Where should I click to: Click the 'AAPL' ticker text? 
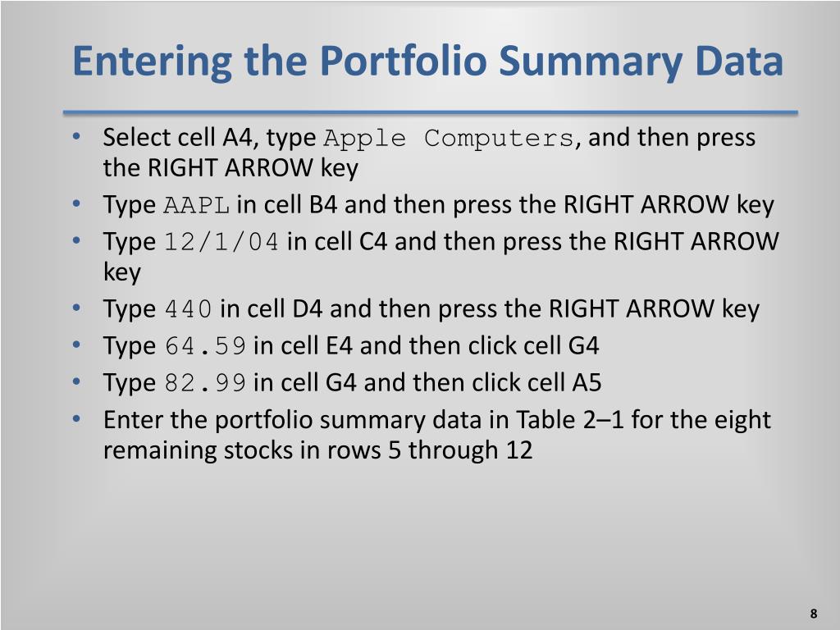pos(196,205)
